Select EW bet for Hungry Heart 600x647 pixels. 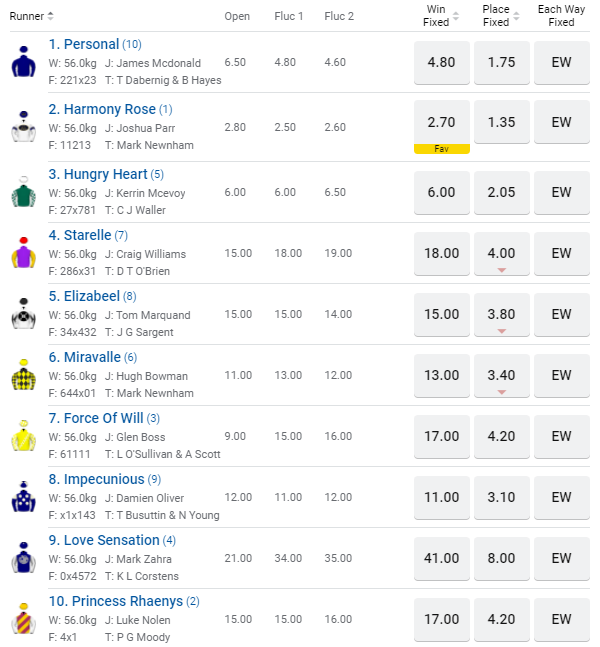coord(561,192)
